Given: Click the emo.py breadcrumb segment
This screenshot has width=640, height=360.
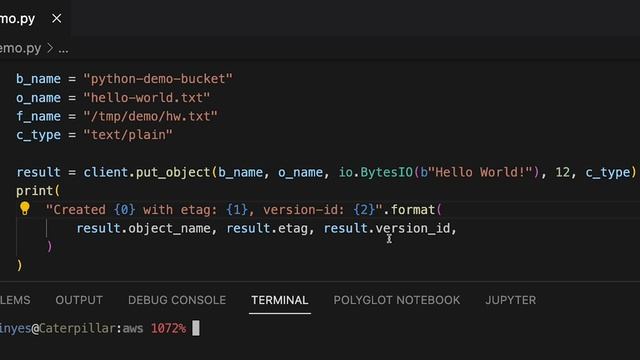Looking at the screenshot, I should coord(20,49).
